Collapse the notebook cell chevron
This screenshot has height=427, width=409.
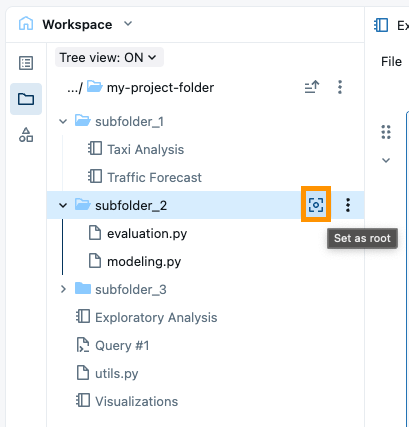pos(386,160)
